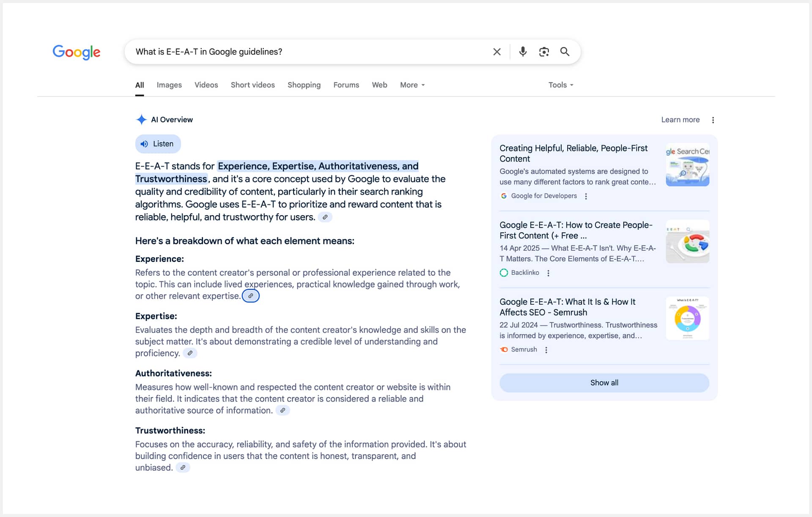Switch to the Forums tab

(x=346, y=85)
